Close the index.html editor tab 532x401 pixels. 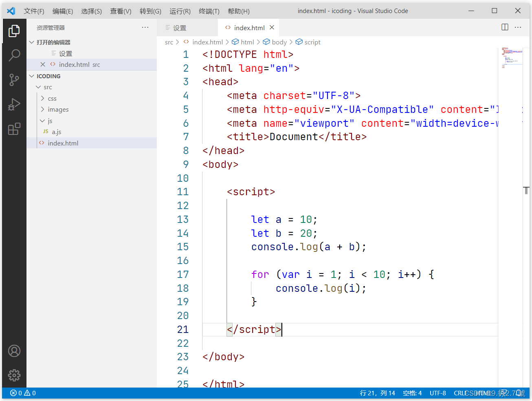point(272,27)
